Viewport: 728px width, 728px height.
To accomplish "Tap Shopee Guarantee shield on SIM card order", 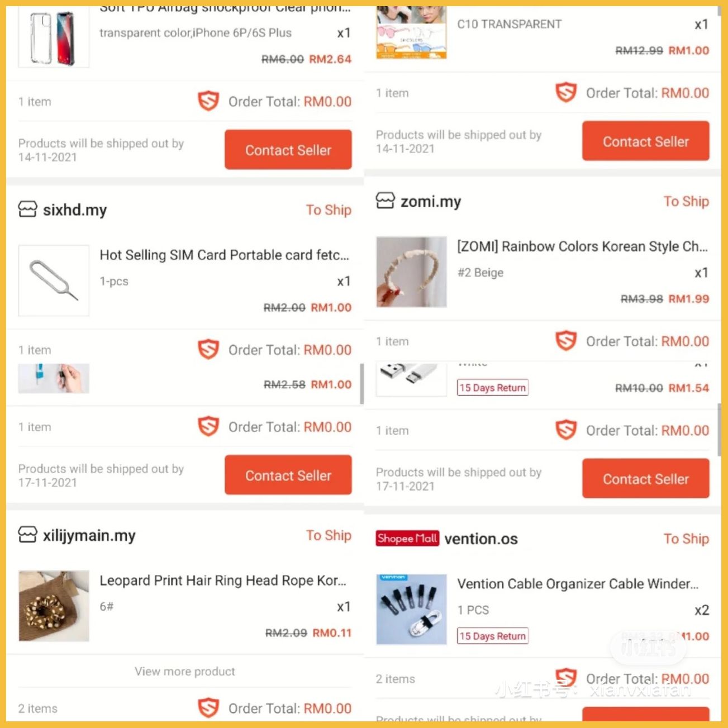I will (x=208, y=350).
